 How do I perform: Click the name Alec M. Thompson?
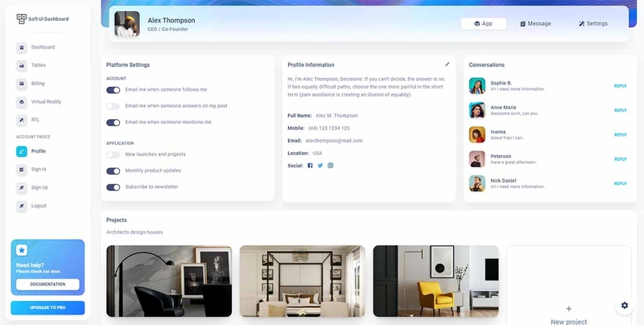tap(336, 116)
